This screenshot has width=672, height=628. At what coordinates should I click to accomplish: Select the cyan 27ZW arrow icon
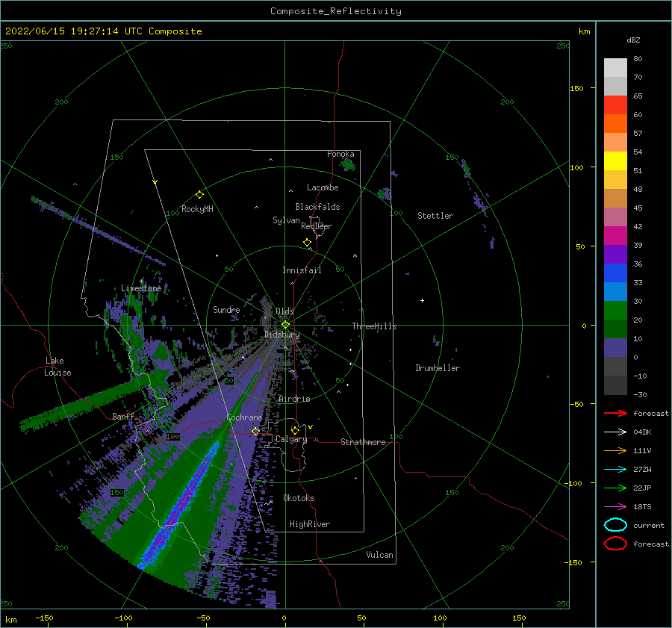pyautogui.click(x=615, y=470)
